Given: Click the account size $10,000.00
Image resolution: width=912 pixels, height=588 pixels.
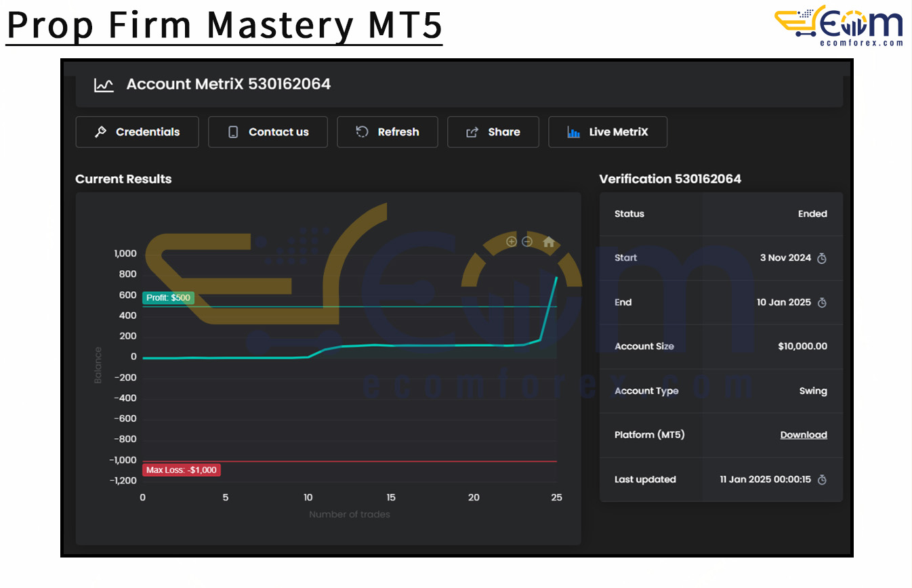Looking at the screenshot, I should tap(802, 346).
